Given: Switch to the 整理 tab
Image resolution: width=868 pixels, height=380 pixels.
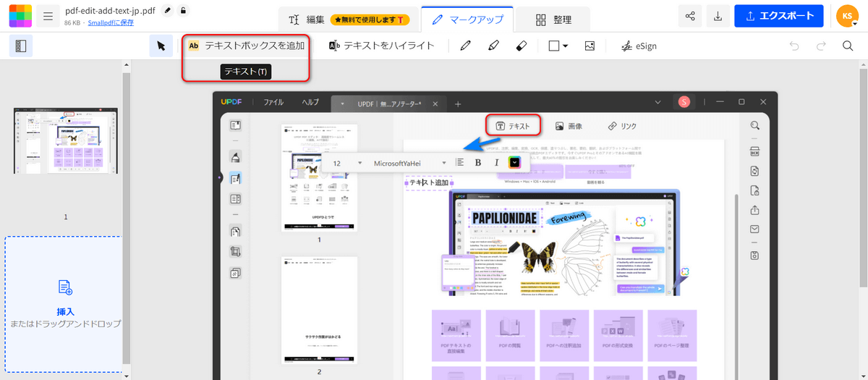Looking at the screenshot, I should pyautogui.click(x=553, y=20).
